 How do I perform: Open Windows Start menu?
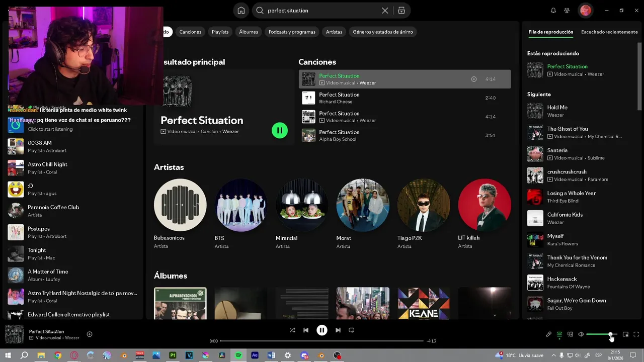[x=7, y=355]
